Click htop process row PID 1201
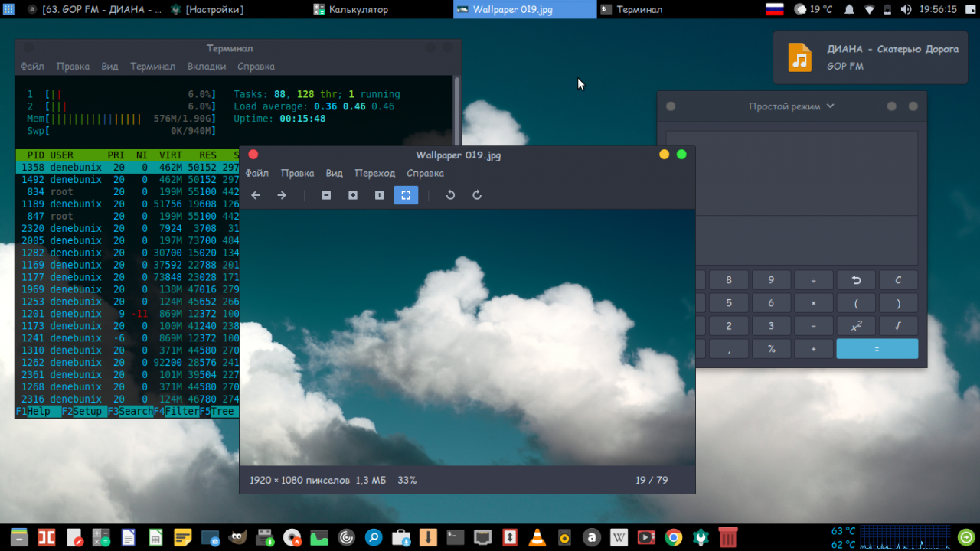Image resolution: width=980 pixels, height=551 pixels. [127, 314]
